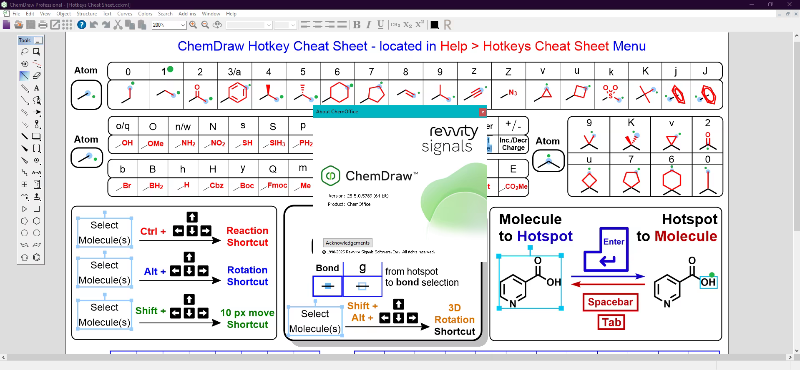Toggle Underline text formatting
Image resolution: width=800 pixels, height=370 pixels.
380,24
